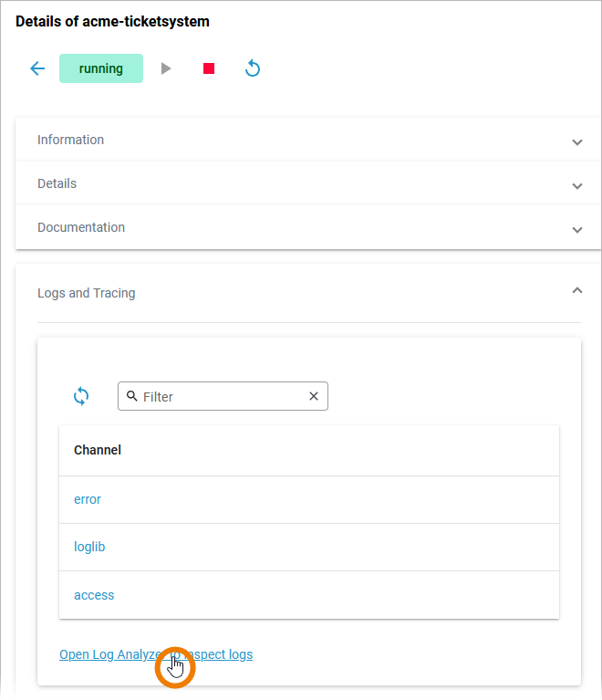
Task: Expand the Documentation section chevron
Action: pos(576,229)
